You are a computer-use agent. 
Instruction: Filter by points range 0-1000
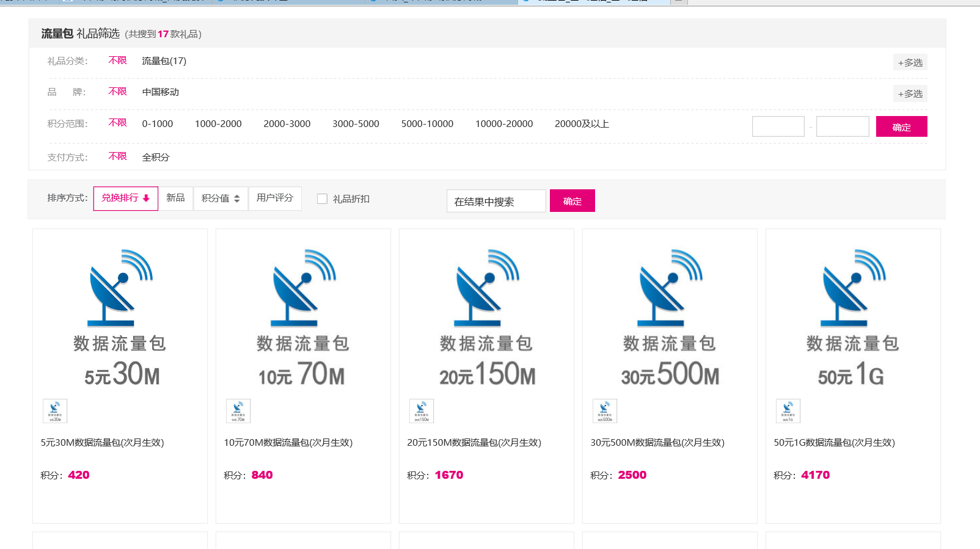[x=158, y=124]
